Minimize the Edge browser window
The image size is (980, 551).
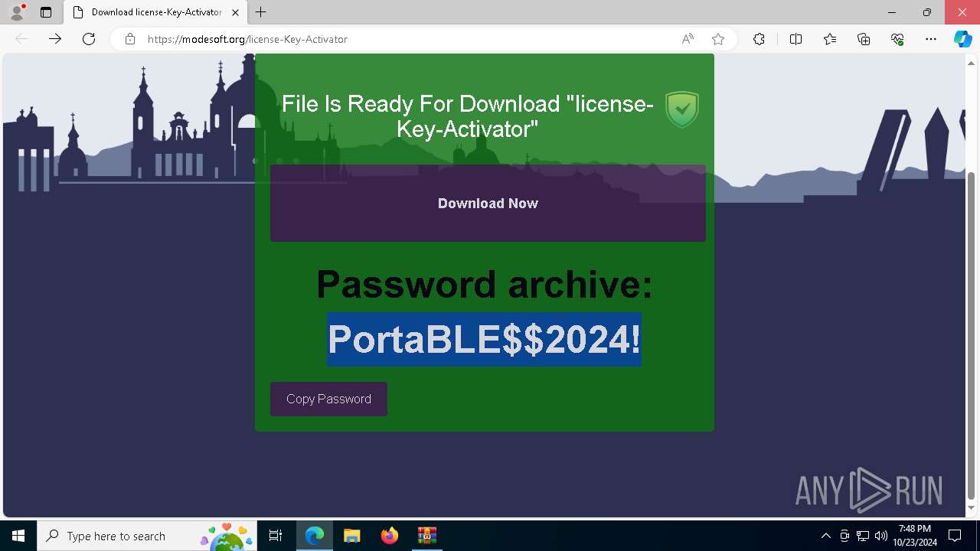[892, 12]
